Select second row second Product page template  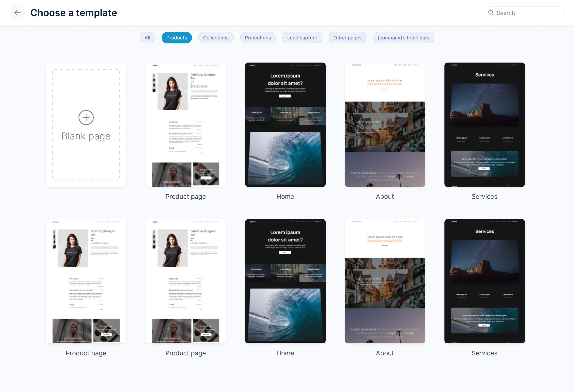tap(185, 281)
